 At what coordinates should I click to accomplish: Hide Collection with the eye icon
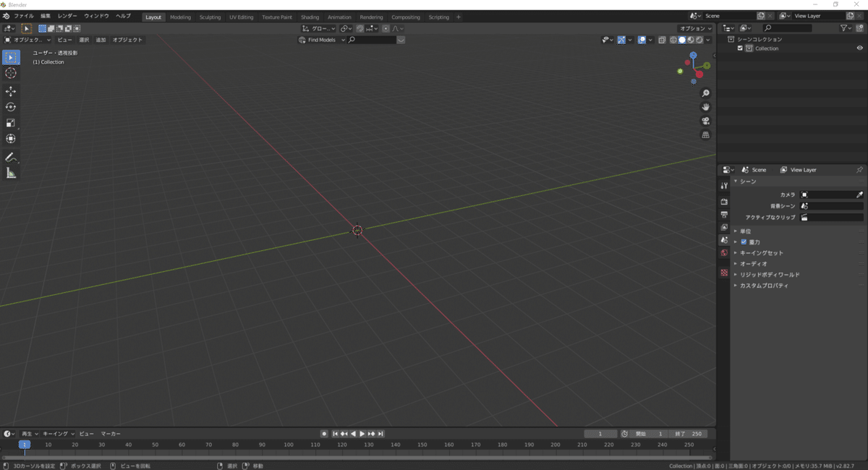click(x=860, y=48)
